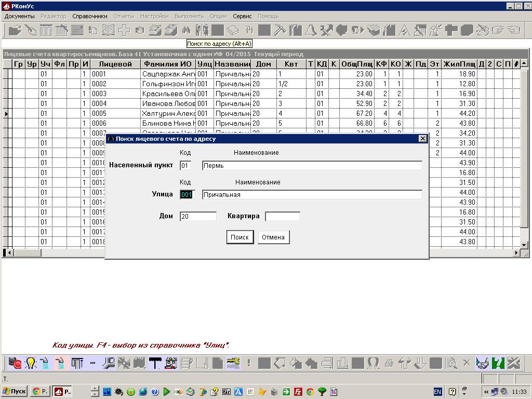532x399 pixels.
Task: Expand hidden system tray icons
Action: [x=486, y=391]
